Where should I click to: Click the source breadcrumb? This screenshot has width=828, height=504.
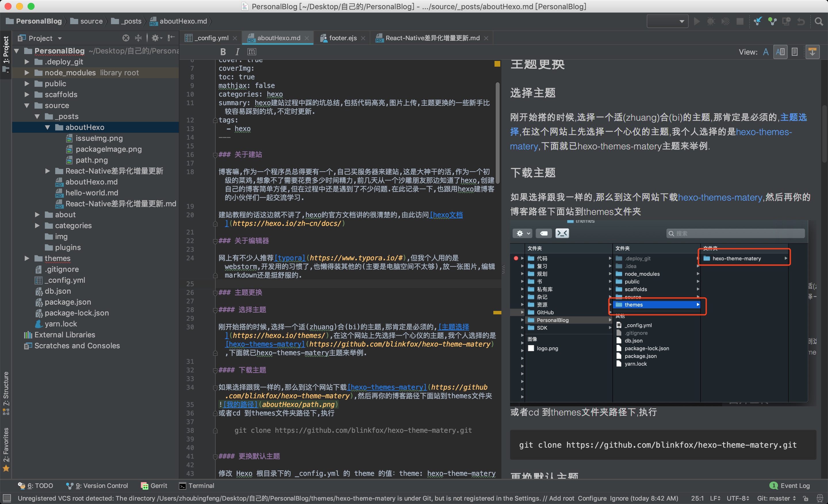[87, 21]
